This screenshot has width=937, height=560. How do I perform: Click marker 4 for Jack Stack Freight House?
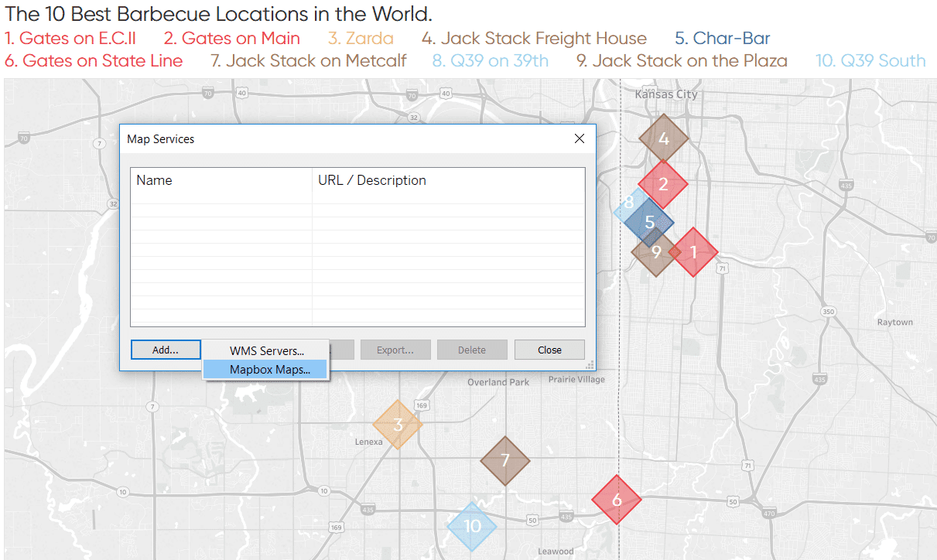coord(663,138)
